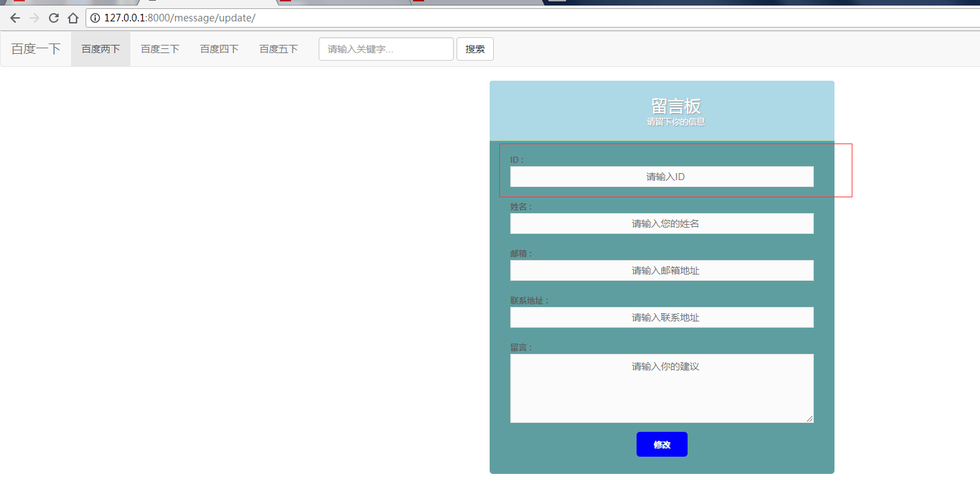980x496 pixels.
Task: Click the 请输入ID input field
Action: (661, 177)
